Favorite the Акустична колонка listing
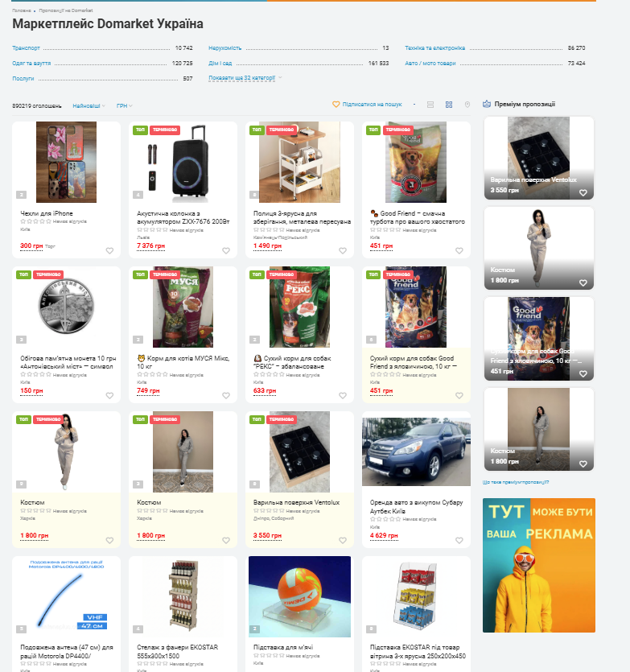The height and width of the screenshot is (672, 630). pos(226,251)
